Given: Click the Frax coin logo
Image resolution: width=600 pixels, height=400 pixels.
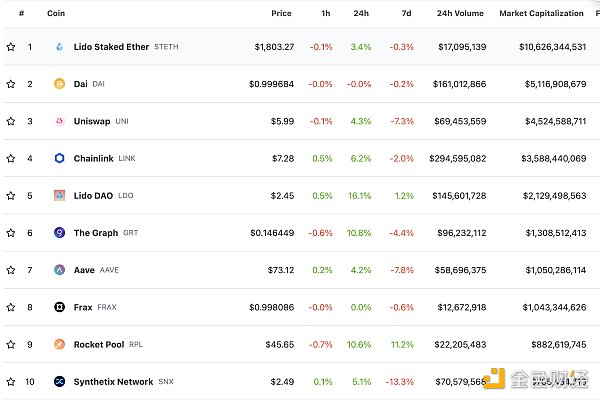Looking at the screenshot, I should click(59, 307).
